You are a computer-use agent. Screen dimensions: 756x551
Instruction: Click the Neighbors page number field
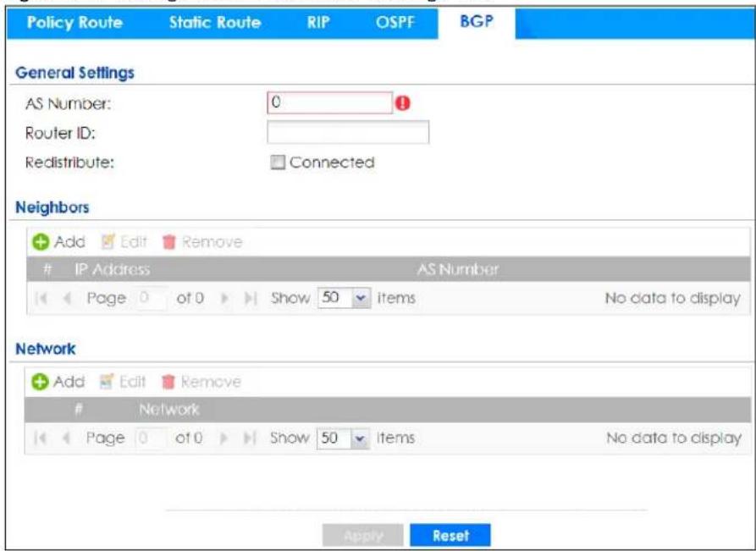152,298
